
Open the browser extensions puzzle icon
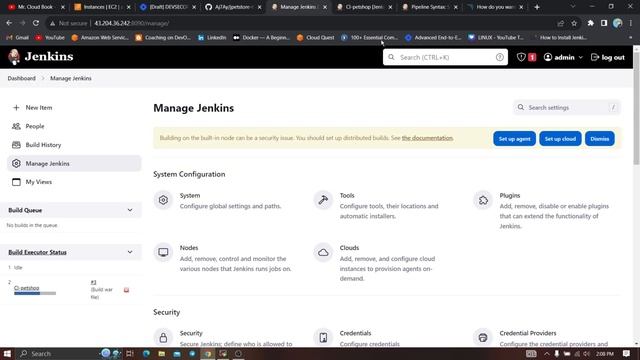[x=590, y=23]
